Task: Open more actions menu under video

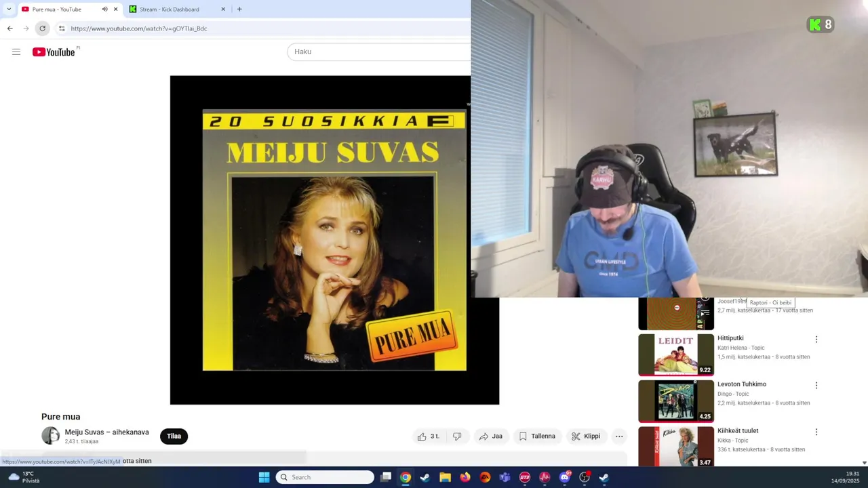Action: [619, 436]
